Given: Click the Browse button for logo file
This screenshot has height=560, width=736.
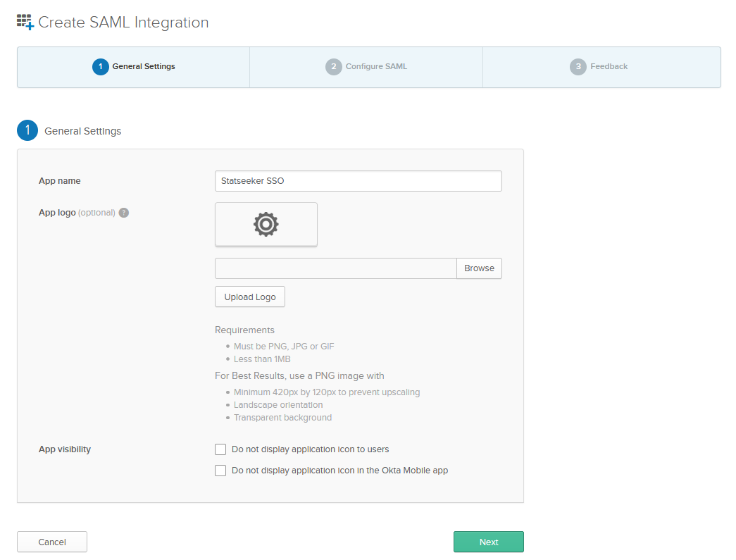Looking at the screenshot, I should [x=479, y=268].
